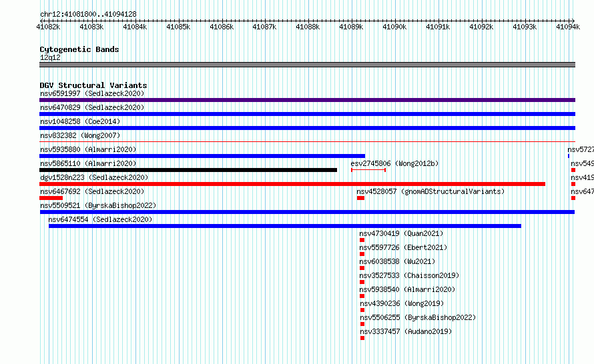The width and height of the screenshot is (594, 364).
Task: Click the blue nsv6474554 variant bar
Action: point(285,226)
